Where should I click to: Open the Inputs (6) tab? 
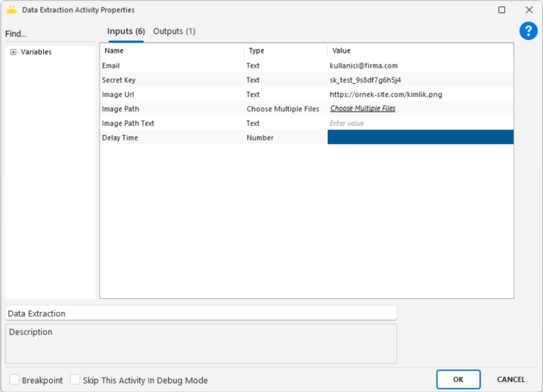126,31
